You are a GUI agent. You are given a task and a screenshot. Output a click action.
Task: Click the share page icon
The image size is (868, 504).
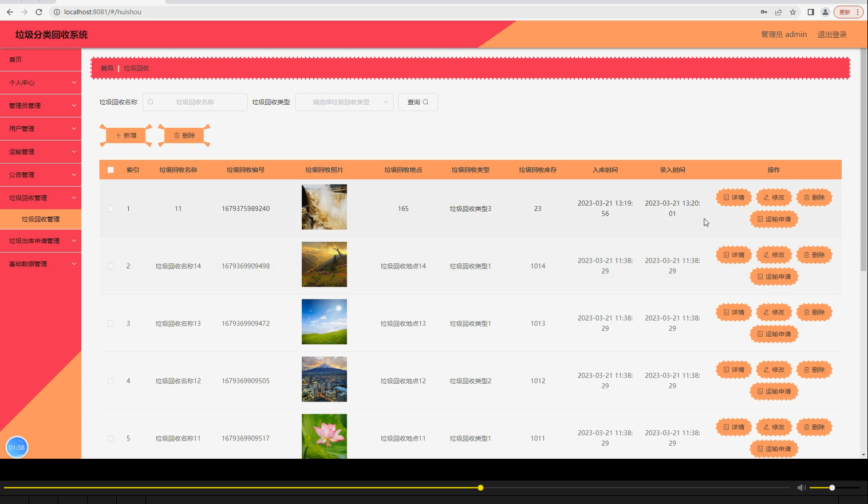tap(779, 12)
